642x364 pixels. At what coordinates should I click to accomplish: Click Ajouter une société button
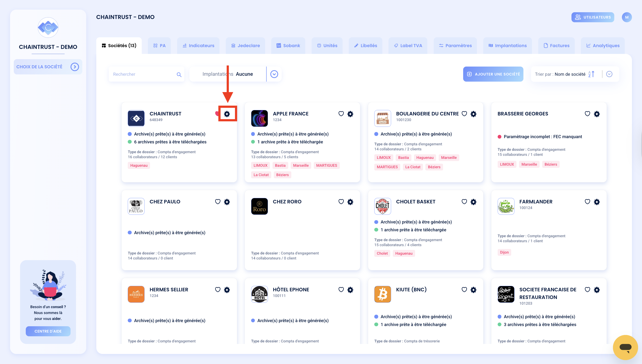pos(493,74)
